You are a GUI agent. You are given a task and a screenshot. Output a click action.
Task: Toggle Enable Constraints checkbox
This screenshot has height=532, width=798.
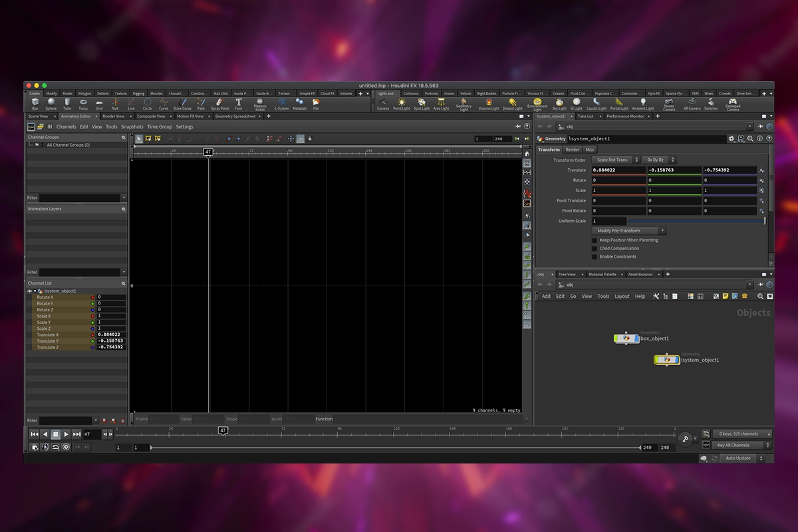pos(595,257)
